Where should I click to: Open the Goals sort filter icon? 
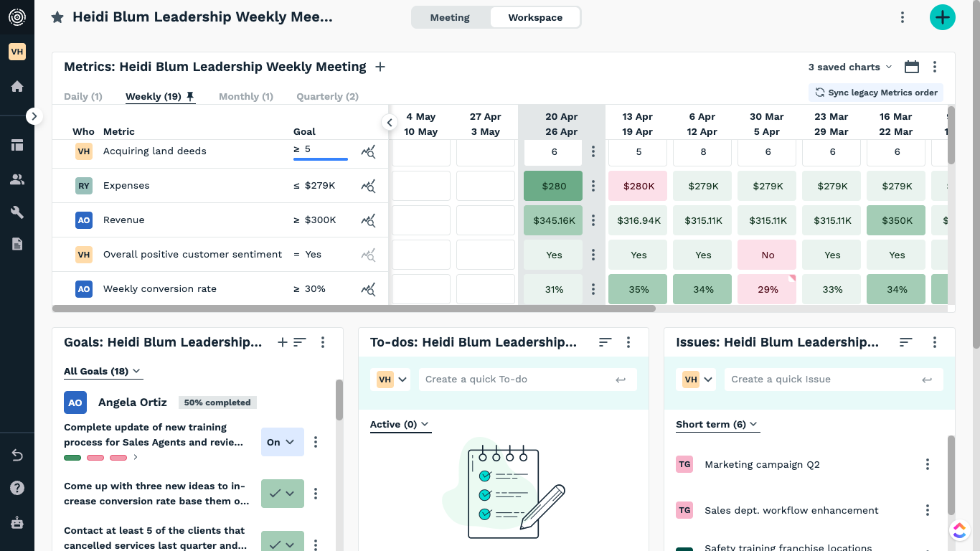[x=300, y=342]
